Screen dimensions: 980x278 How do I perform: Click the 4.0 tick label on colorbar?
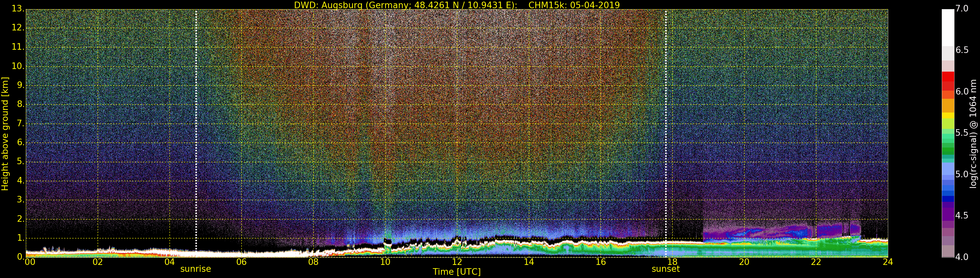coord(962,257)
